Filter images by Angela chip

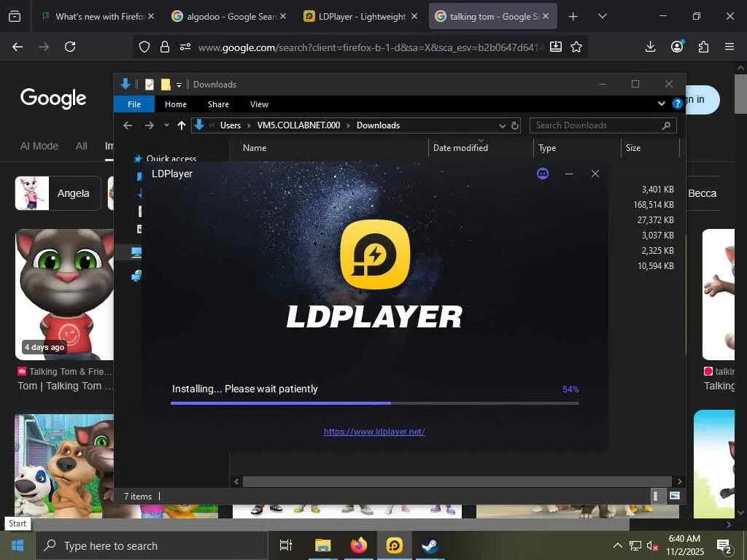pyautogui.click(x=58, y=193)
